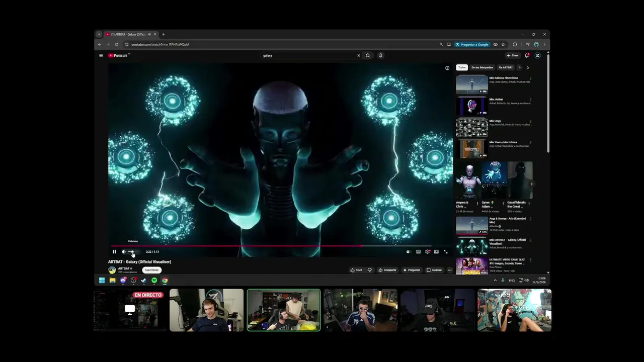Image resolution: width=644 pixels, height=362 pixels.
Task: Advance the Shorts shelf with next arrow
Action: pos(531,184)
